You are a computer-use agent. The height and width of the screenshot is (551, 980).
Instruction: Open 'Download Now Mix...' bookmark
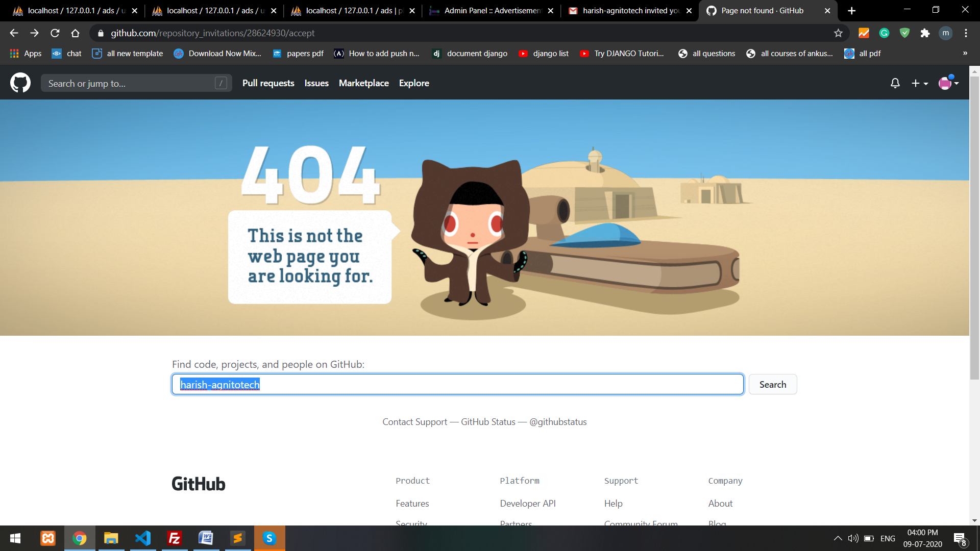[x=217, y=53]
